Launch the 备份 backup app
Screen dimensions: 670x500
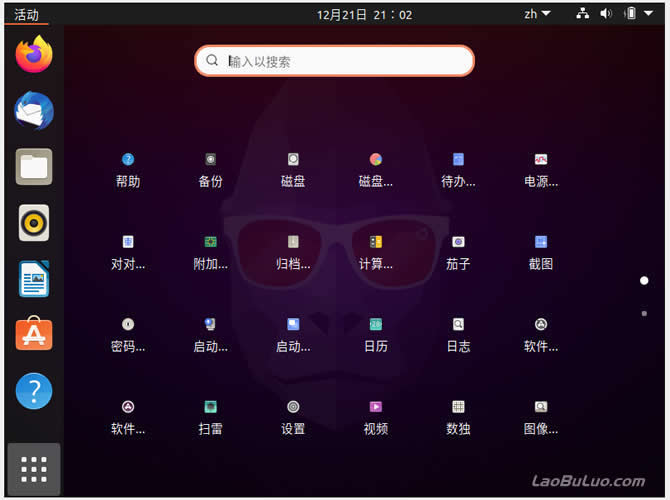pyautogui.click(x=210, y=171)
